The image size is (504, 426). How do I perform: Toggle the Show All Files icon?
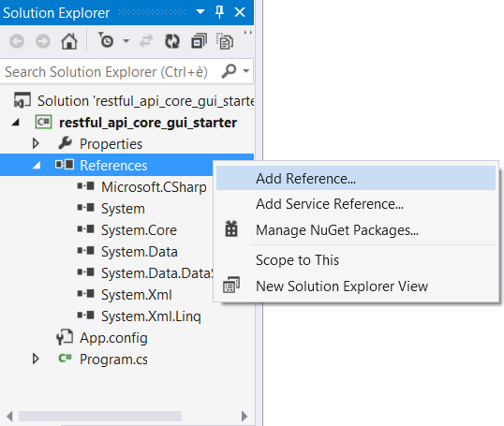pyautogui.click(x=225, y=41)
